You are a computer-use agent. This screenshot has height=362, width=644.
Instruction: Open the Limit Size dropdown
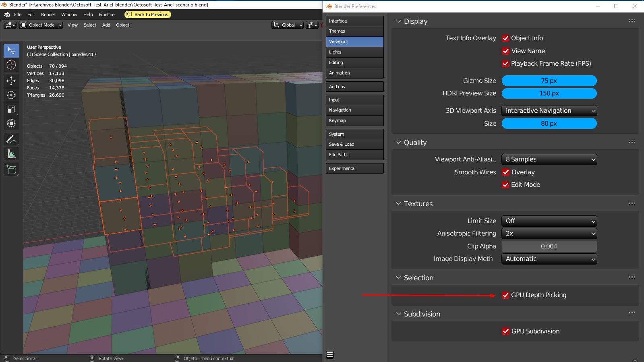coord(549,221)
